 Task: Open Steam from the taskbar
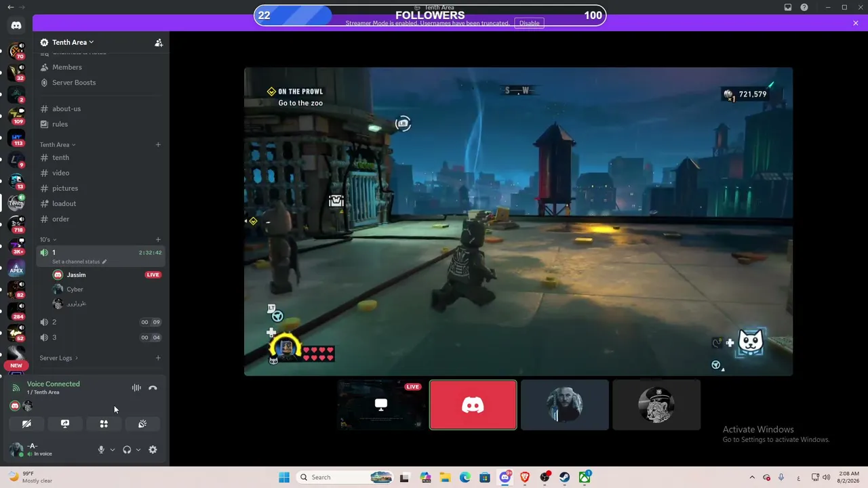564,477
